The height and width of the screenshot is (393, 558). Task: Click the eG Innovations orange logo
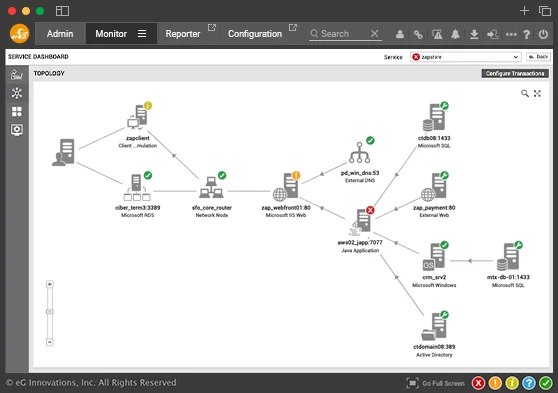19,33
